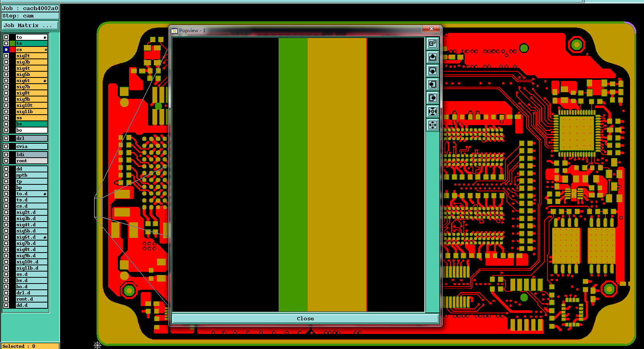Select the 'sig5b.d' layer name
644x349 pixels.
(x=31, y=231)
